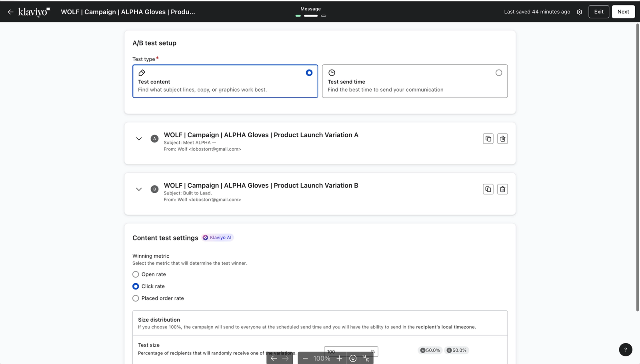Click the A 50.0% distribution pill
This screenshot has width=640, height=364.
pos(430,350)
